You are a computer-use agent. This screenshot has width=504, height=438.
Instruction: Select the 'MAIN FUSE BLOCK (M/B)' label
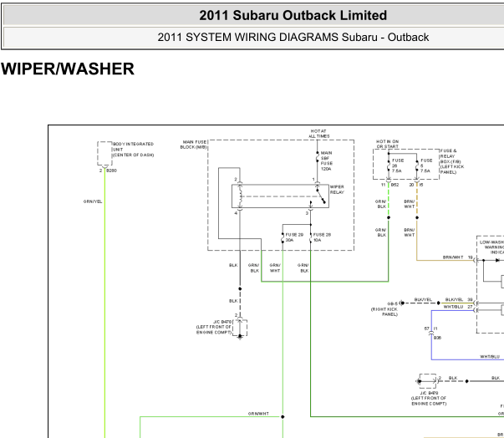[x=194, y=145]
